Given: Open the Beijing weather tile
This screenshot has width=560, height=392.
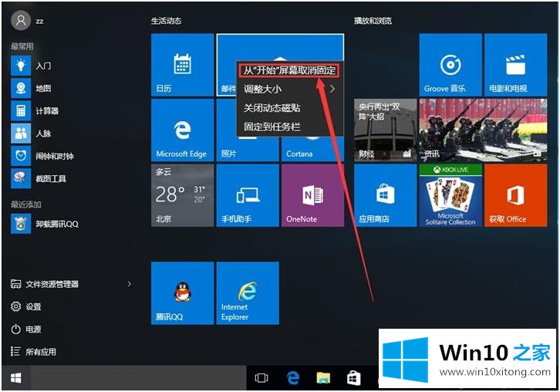Looking at the screenshot, I should [x=183, y=195].
